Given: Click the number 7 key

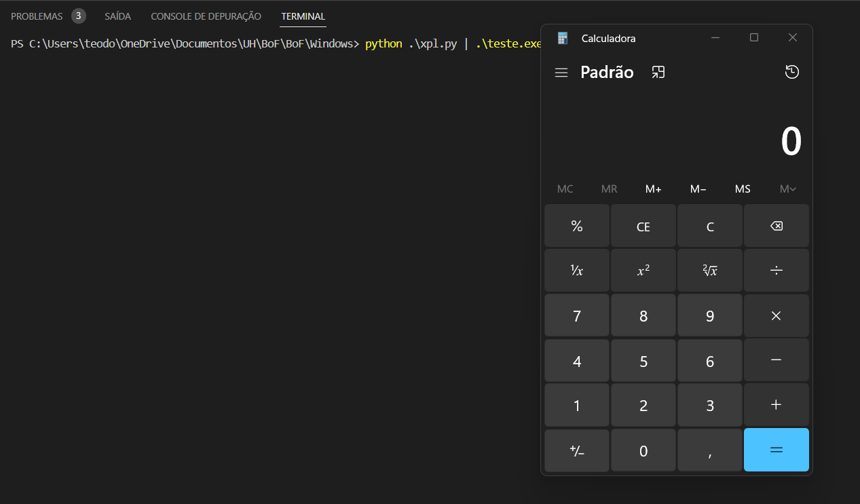Looking at the screenshot, I should coord(576,316).
